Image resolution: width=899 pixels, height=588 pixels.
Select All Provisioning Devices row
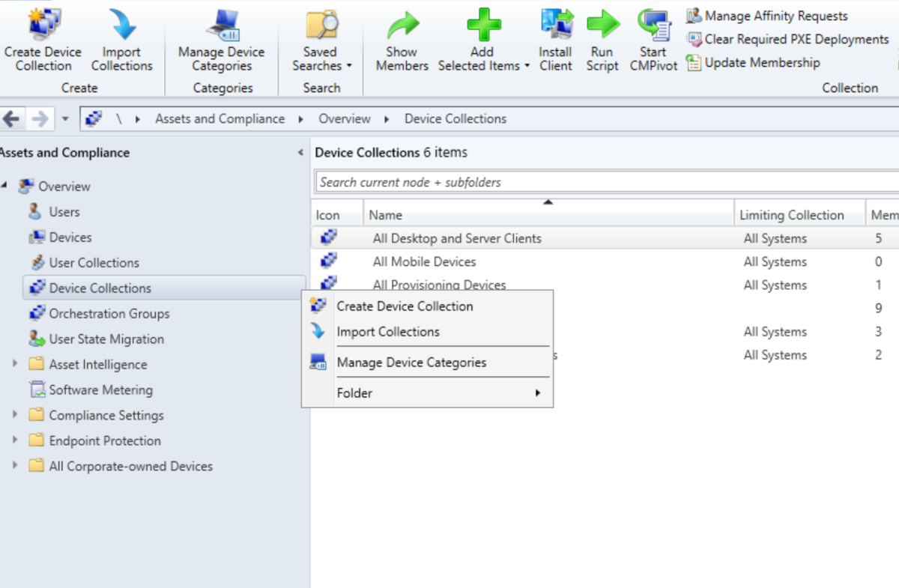click(x=605, y=285)
